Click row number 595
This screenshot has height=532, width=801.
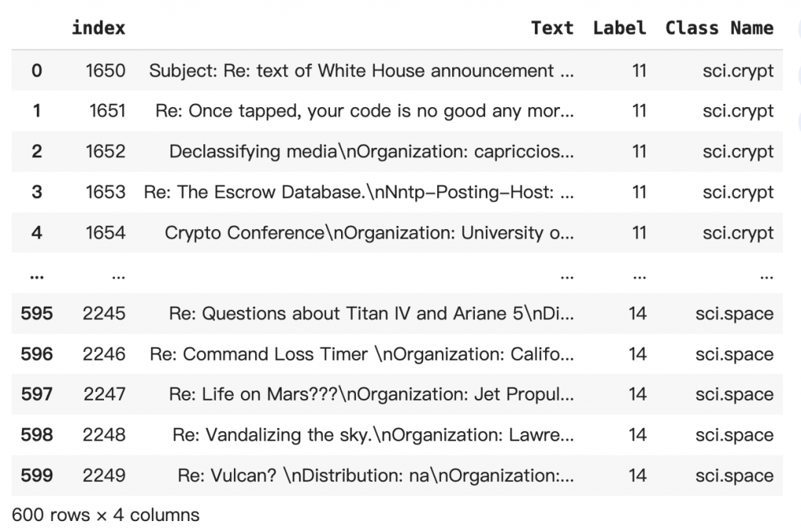point(37,313)
